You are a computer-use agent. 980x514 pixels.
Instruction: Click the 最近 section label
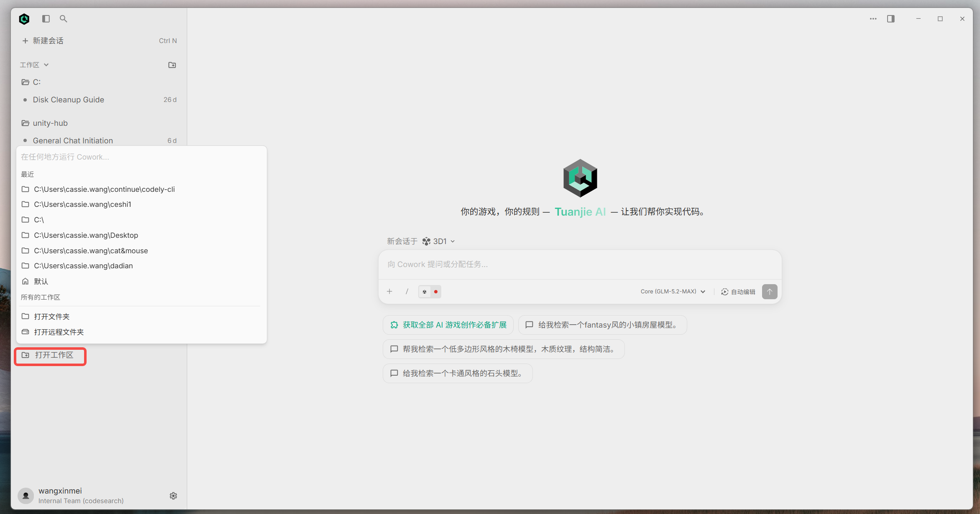coord(28,174)
